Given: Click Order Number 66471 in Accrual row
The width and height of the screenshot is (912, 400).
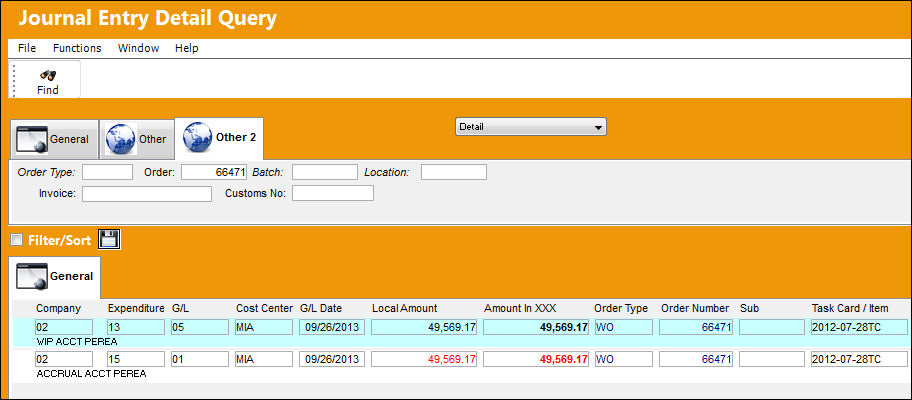Looking at the screenshot, I should (696, 359).
